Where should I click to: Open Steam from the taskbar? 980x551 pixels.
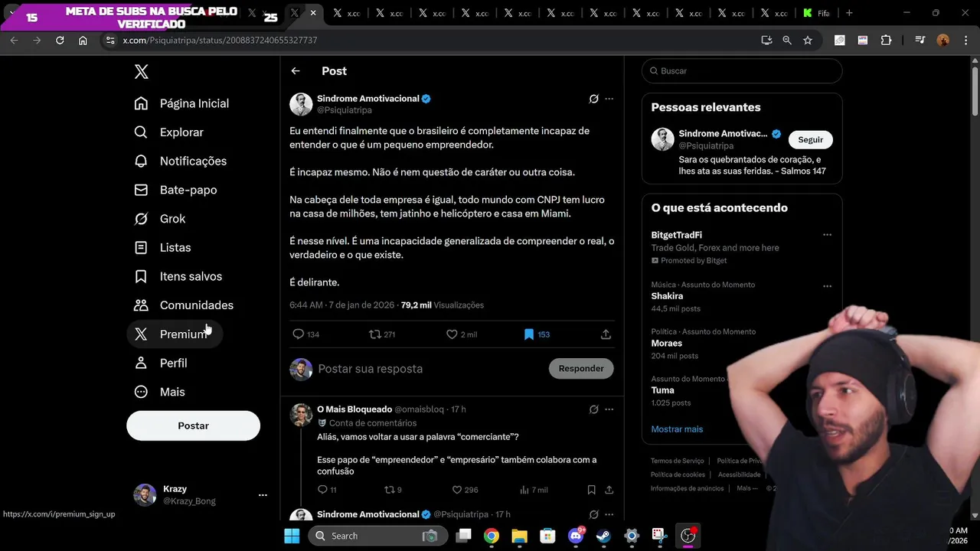pyautogui.click(x=603, y=536)
